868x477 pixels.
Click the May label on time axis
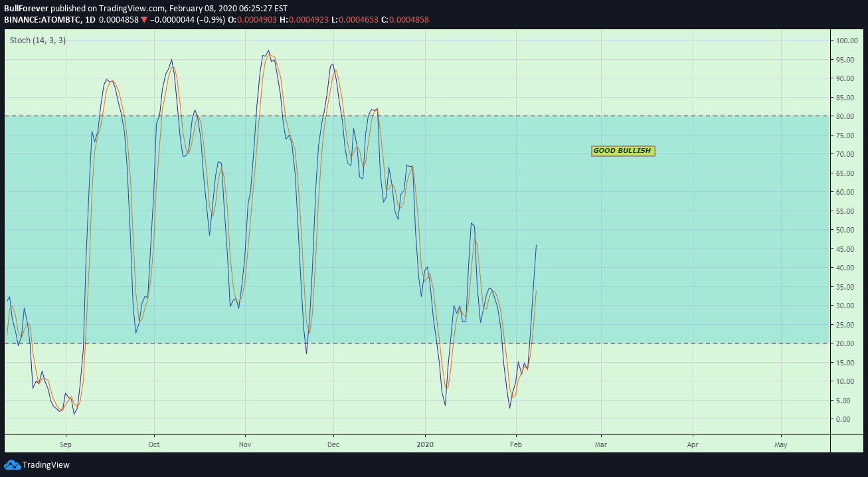pos(781,444)
